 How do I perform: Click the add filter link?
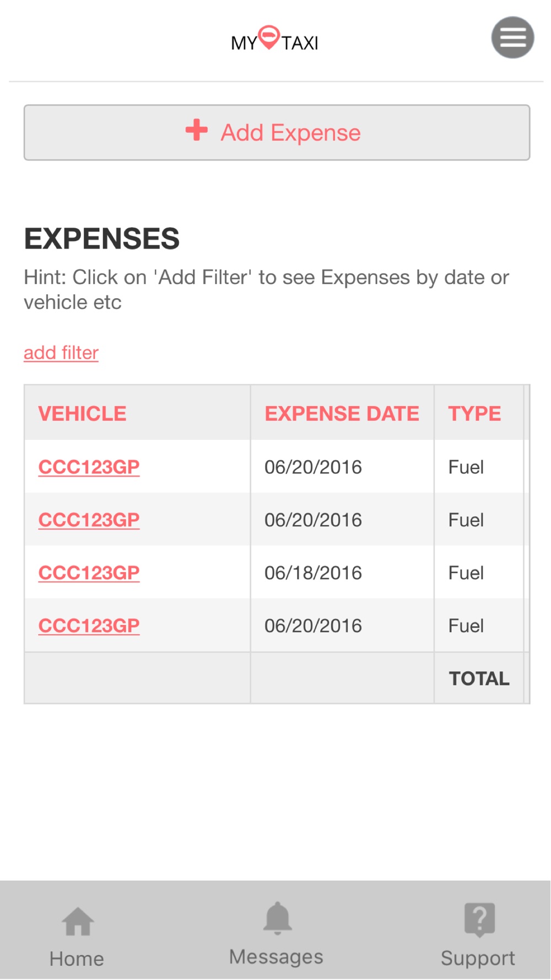tap(61, 353)
